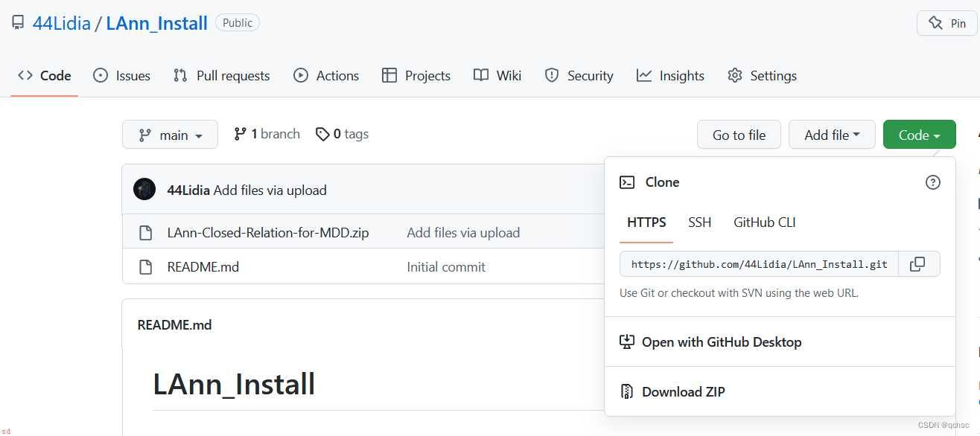980x436 pixels.
Task: Click the file icon beside LAnn-Closed-Relation-for-MDD.zip
Action: click(146, 233)
